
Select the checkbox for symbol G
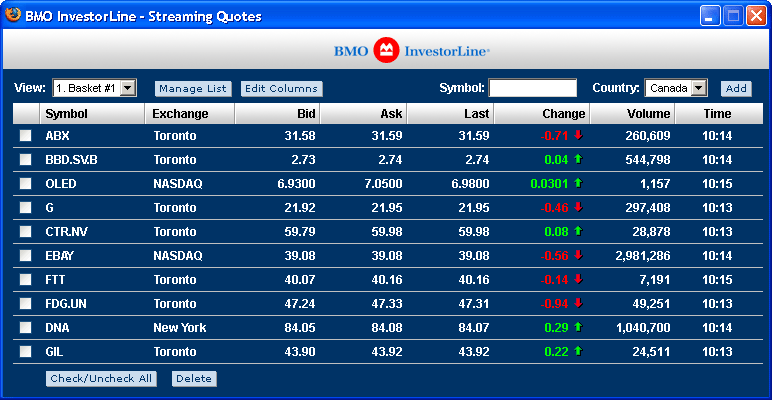26,207
